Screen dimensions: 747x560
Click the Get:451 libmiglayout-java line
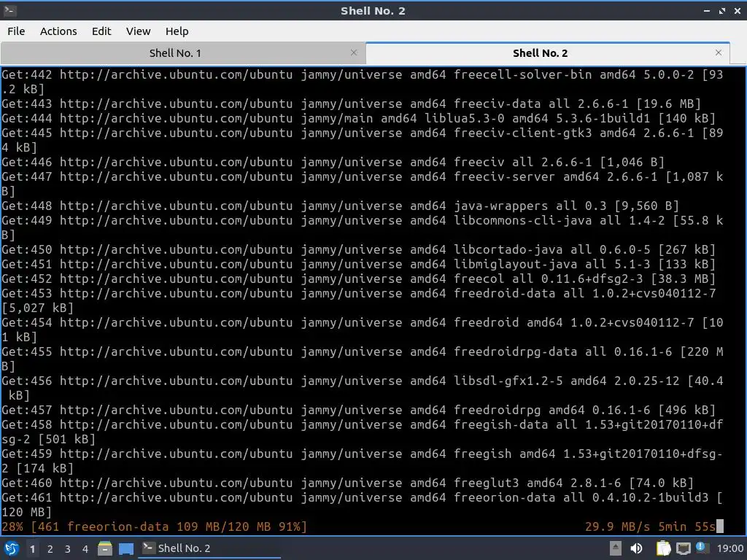coord(358,264)
